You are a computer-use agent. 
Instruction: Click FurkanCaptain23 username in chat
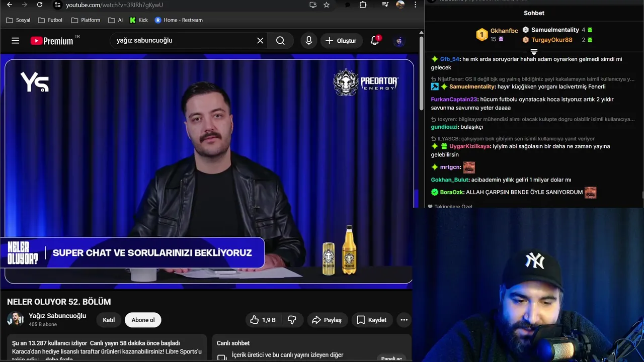coord(454,99)
